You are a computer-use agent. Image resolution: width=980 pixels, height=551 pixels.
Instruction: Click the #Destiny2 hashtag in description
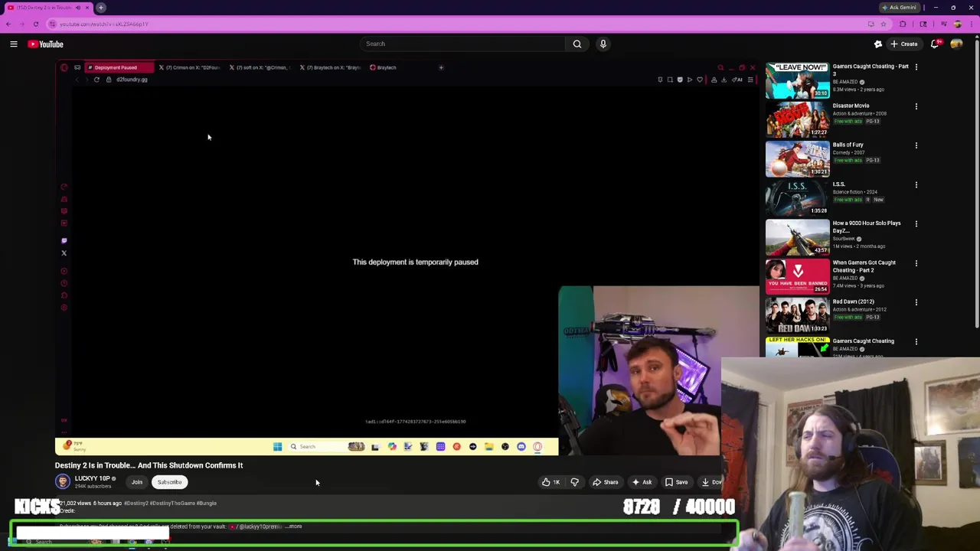(135, 504)
